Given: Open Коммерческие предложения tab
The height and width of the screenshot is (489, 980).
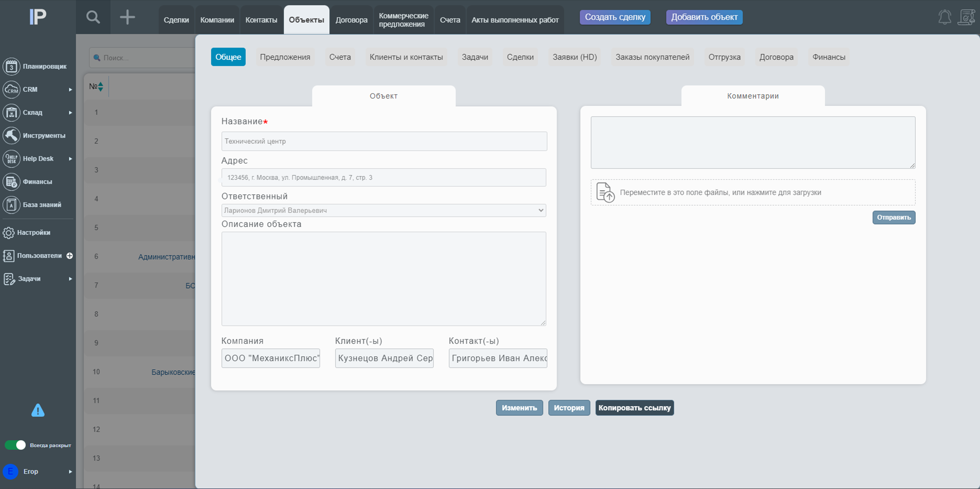Looking at the screenshot, I should coord(404,20).
